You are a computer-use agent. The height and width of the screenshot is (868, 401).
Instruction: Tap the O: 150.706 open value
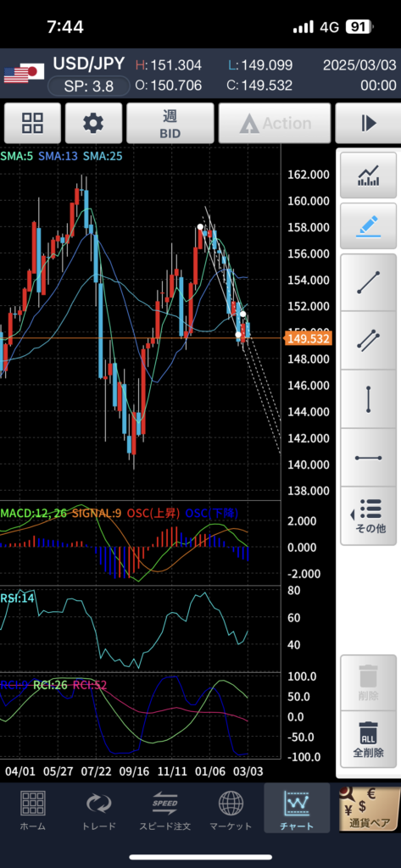click(x=169, y=86)
